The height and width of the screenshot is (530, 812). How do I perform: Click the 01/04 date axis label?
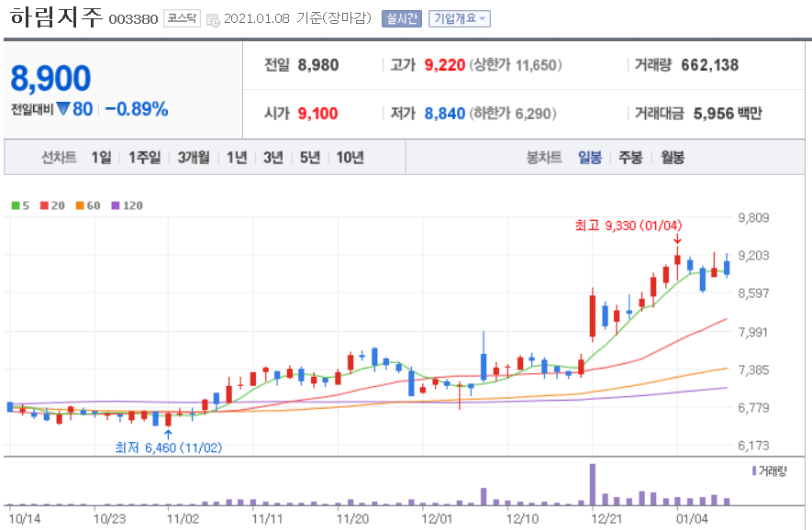(x=693, y=519)
